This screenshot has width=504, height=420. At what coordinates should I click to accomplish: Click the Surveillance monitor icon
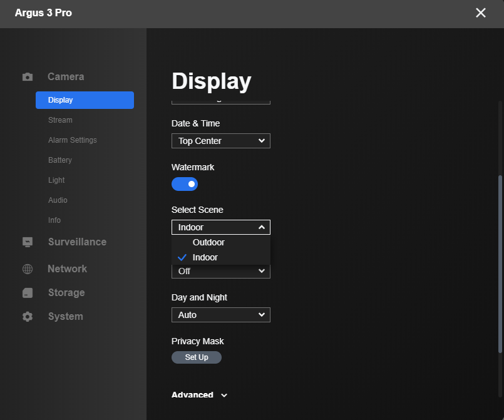click(28, 242)
